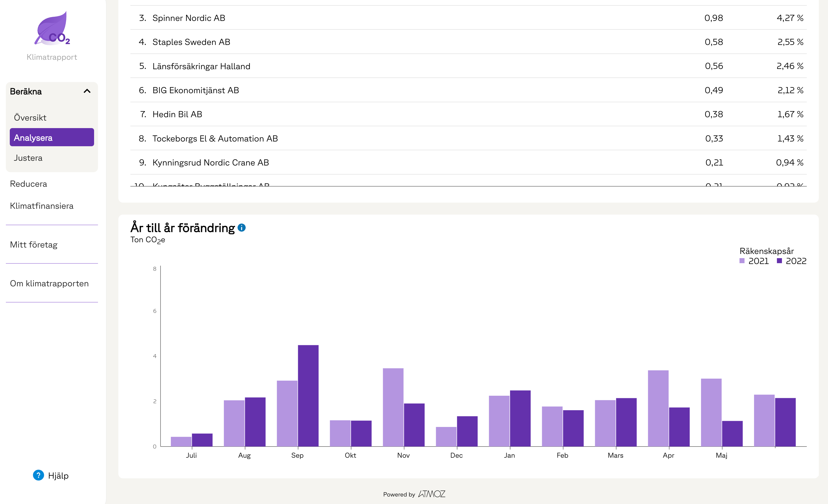Image resolution: width=828 pixels, height=504 pixels.
Task: Click the Länsförsäkringar Halland supplier row
Action: pyautogui.click(x=201, y=66)
